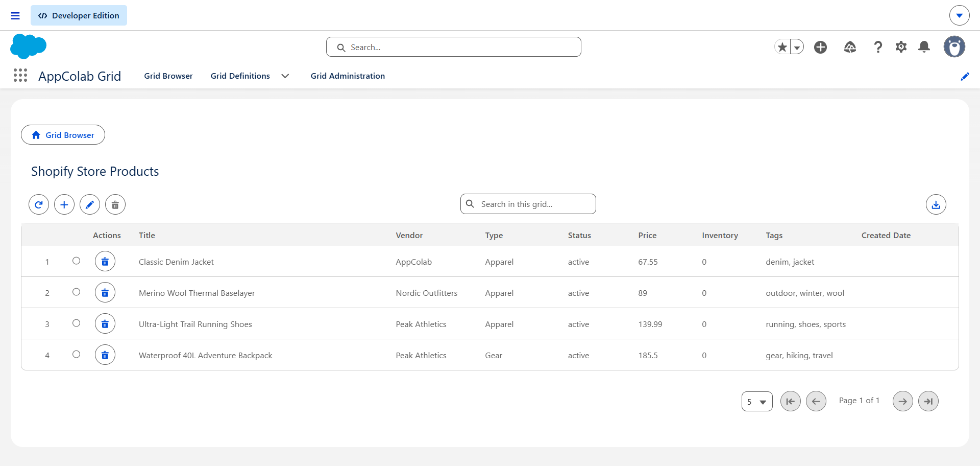Add a new record with plus button
980x466 pixels.
(64, 204)
